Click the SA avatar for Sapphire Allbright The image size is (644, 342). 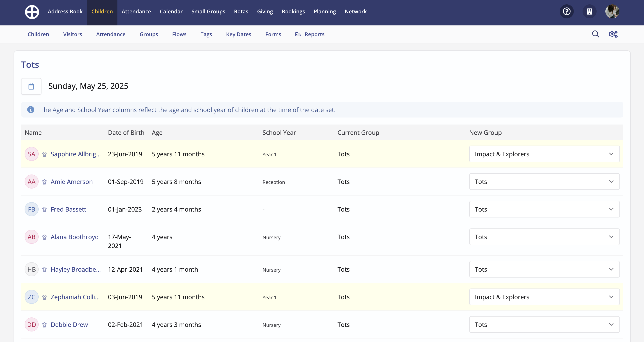pyautogui.click(x=32, y=154)
